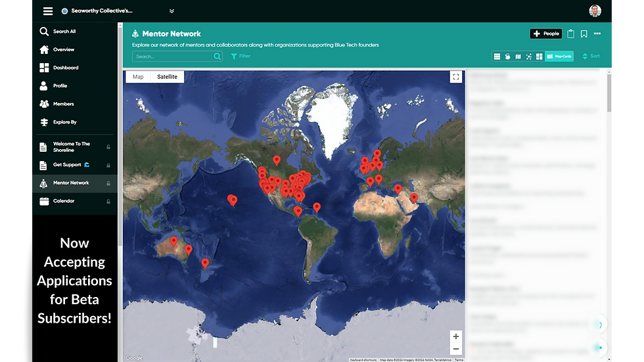Click the Search All magnifier icon
Viewport: 644px width, 362px height.
tap(44, 31)
